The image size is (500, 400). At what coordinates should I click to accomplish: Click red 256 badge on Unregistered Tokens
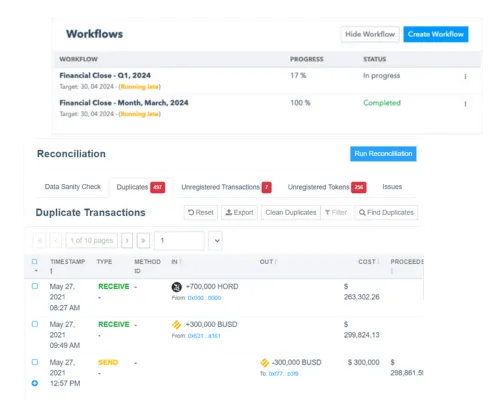359,187
